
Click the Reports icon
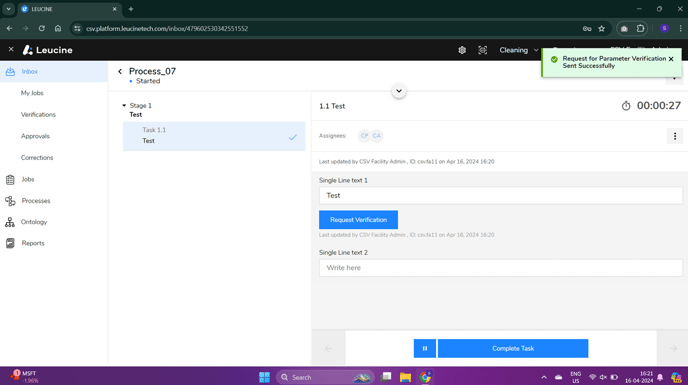10,243
